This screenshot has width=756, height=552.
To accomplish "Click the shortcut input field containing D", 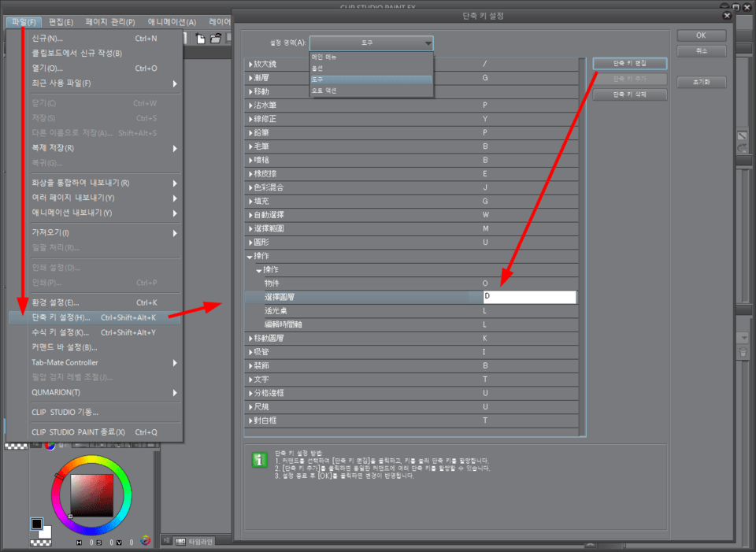I will (529, 297).
